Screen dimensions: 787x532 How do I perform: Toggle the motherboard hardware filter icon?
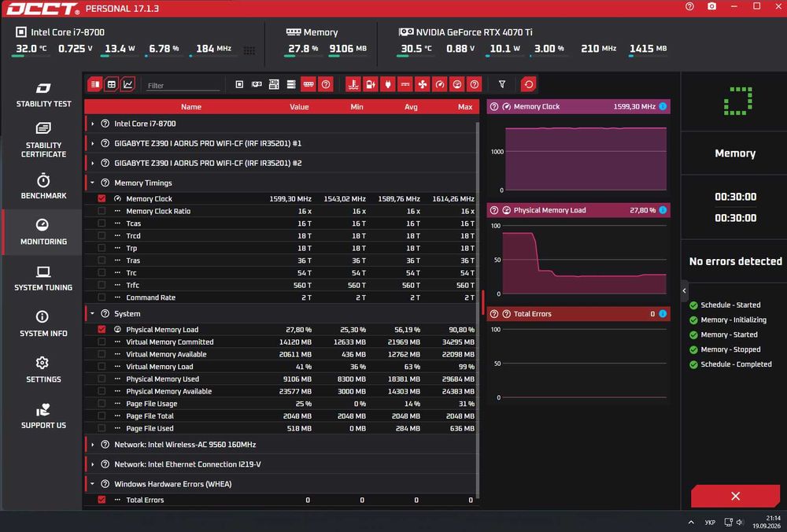274,84
